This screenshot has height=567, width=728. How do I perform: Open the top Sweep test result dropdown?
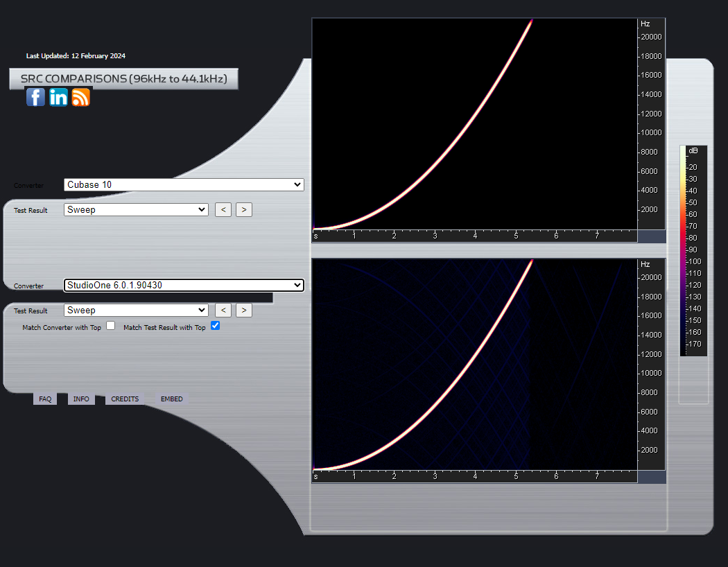[136, 210]
